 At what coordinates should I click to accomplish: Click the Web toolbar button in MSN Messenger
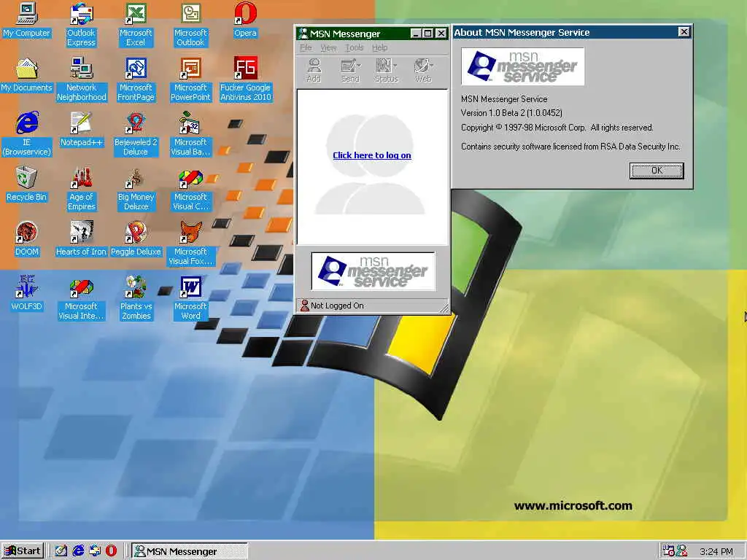[x=423, y=71]
